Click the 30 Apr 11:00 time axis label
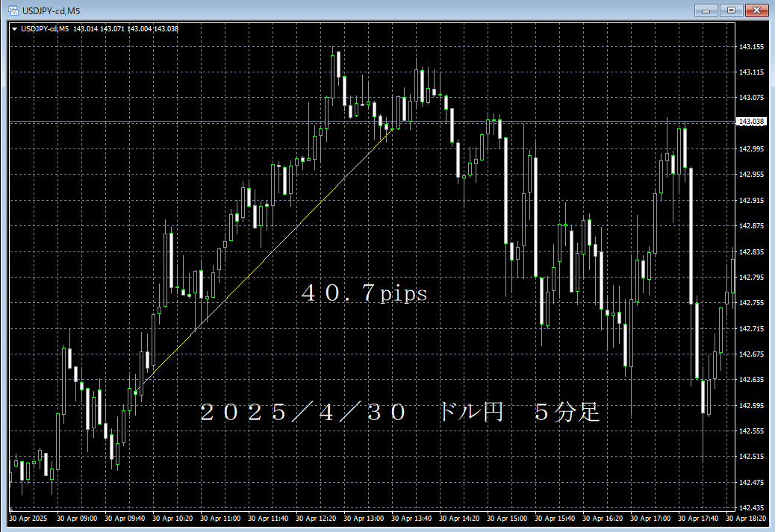This screenshot has width=775, height=532. (x=220, y=518)
